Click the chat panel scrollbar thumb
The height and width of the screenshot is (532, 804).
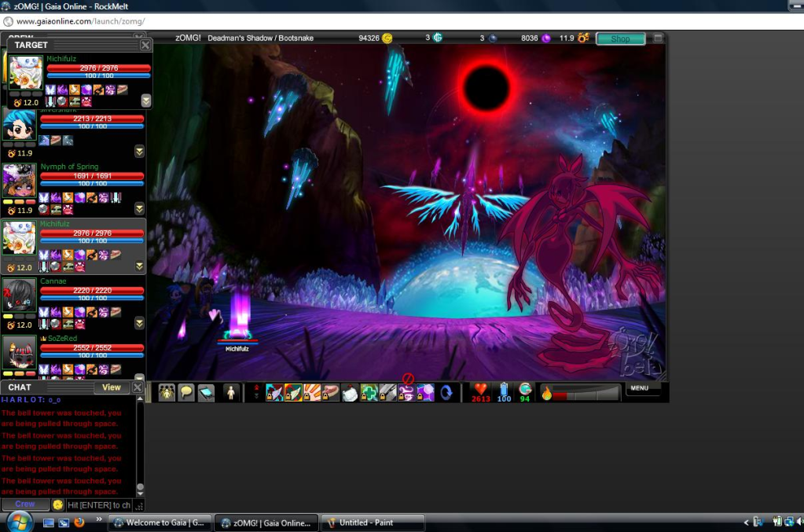(x=140, y=487)
